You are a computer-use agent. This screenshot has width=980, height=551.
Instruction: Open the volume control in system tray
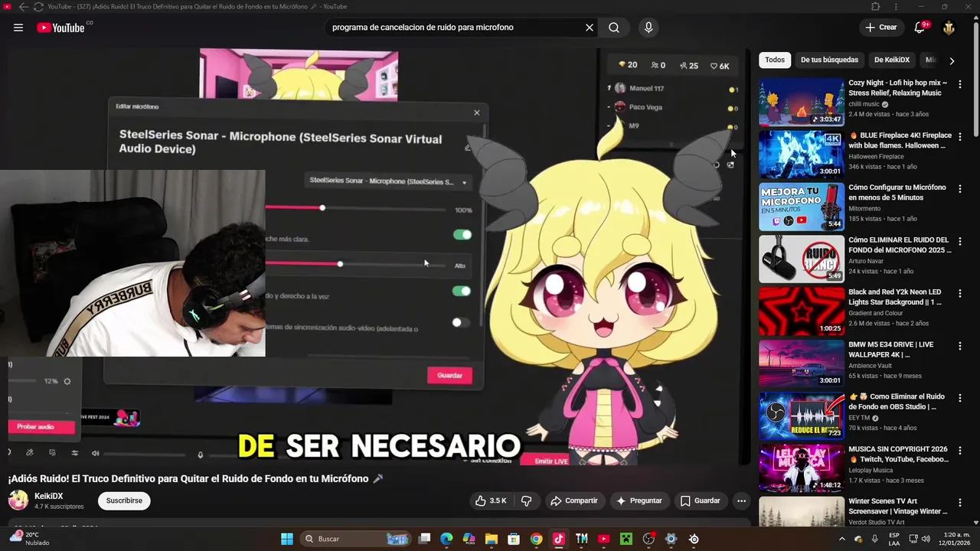(x=926, y=539)
